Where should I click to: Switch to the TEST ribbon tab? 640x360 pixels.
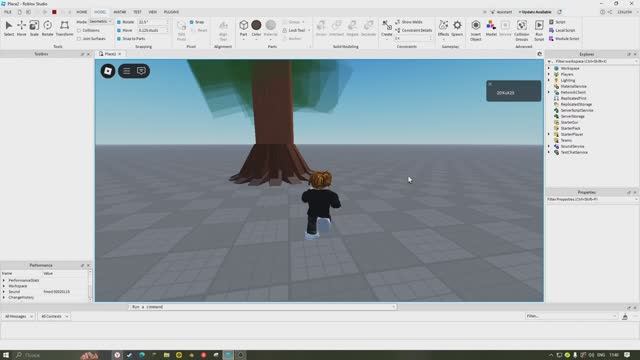[x=137, y=12]
